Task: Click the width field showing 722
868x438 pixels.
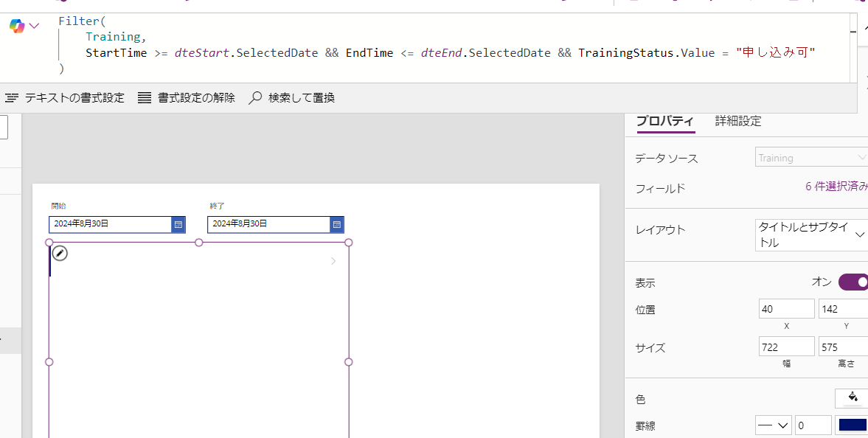Action: (786, 347)
